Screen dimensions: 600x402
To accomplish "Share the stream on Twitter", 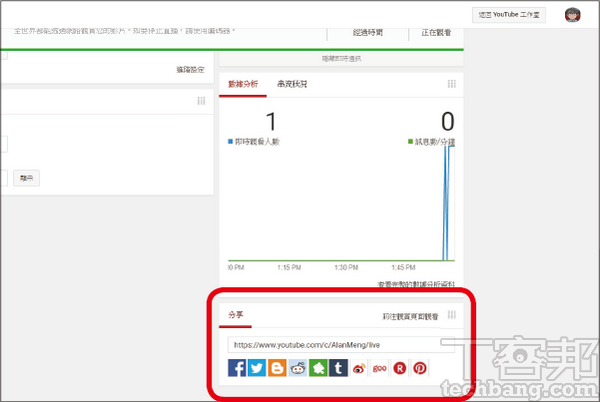I will [x=257, y=368].
